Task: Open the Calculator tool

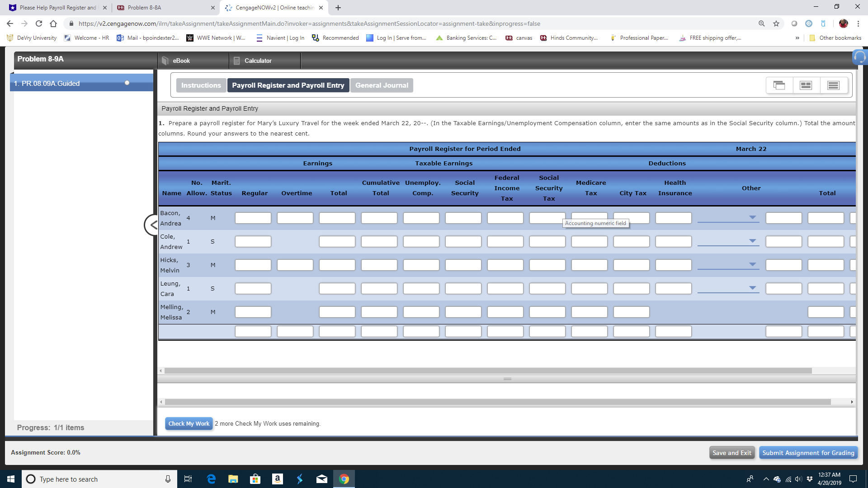Action: click(258, 61)
